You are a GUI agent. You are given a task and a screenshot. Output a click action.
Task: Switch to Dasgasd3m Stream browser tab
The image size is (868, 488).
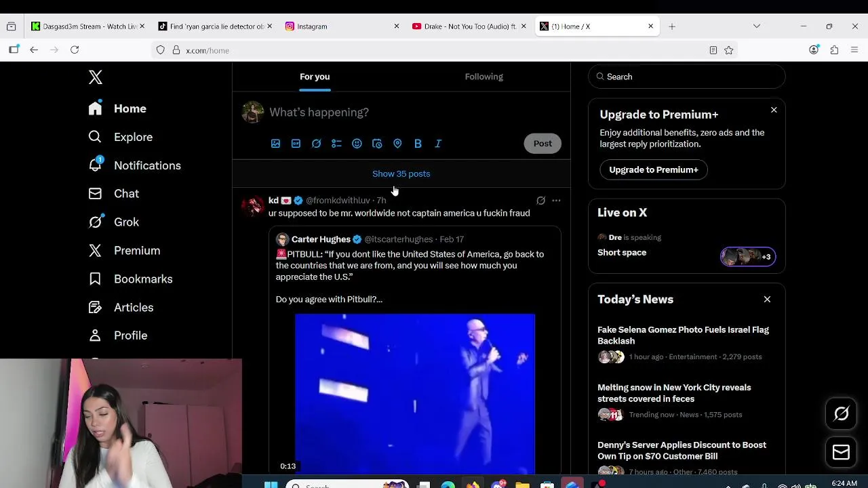pos(88,26)
